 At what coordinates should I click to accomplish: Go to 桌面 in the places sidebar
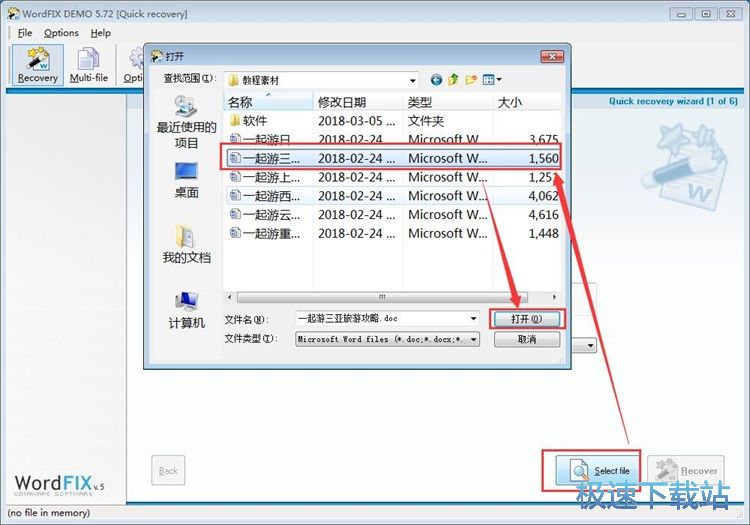tap(186, 180)
